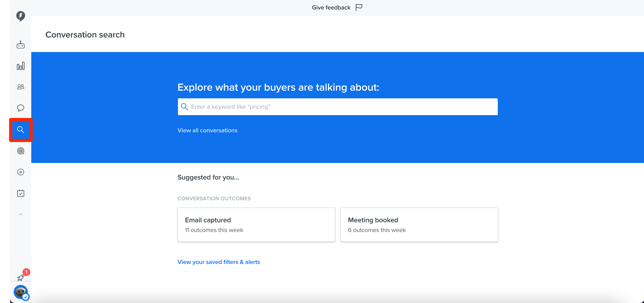The width and height of the screenshot is (644, 303).
Task: Open the user profile avatar
Action: 21,292
